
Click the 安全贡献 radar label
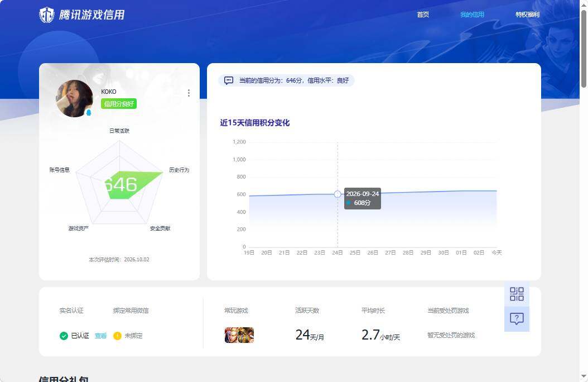click(160, 228)
